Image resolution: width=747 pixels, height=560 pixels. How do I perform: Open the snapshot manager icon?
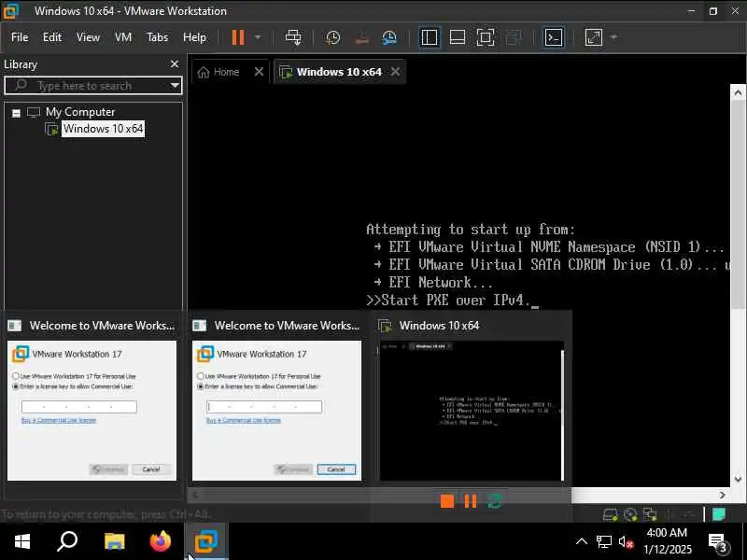(x=389, y=37)
